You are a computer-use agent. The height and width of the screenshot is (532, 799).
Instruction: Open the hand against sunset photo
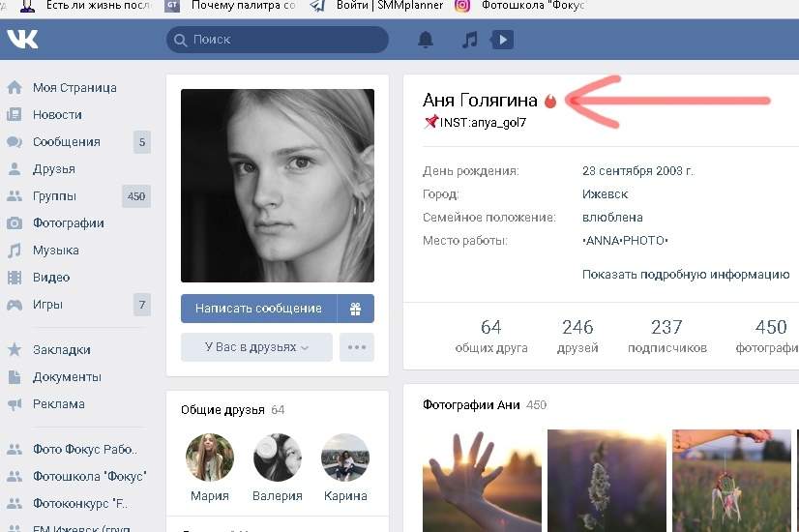[x=482, y=481]
